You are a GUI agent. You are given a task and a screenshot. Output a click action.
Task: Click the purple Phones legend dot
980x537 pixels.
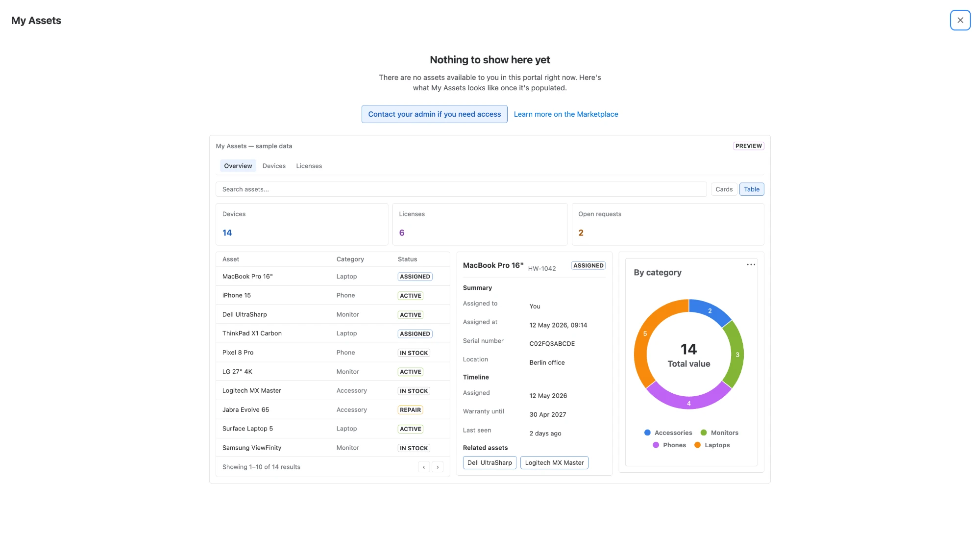[x=656, y=445]
